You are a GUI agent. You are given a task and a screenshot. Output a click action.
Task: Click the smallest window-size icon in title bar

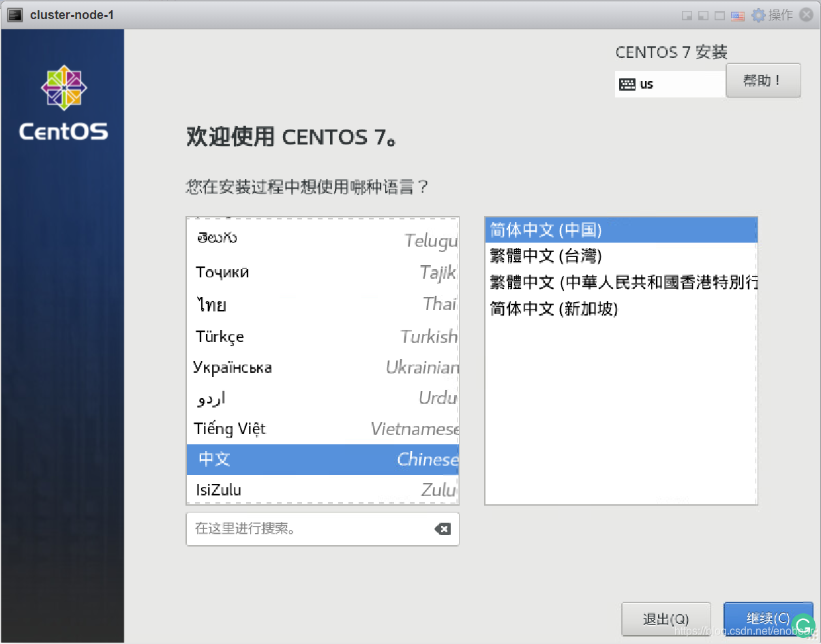coord(687,16)
